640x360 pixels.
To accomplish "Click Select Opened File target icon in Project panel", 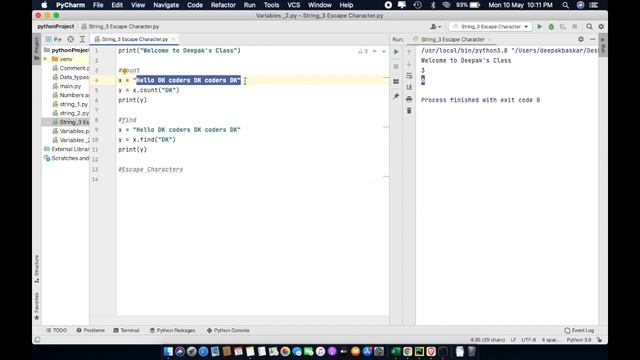I will [x=71, y=39].
